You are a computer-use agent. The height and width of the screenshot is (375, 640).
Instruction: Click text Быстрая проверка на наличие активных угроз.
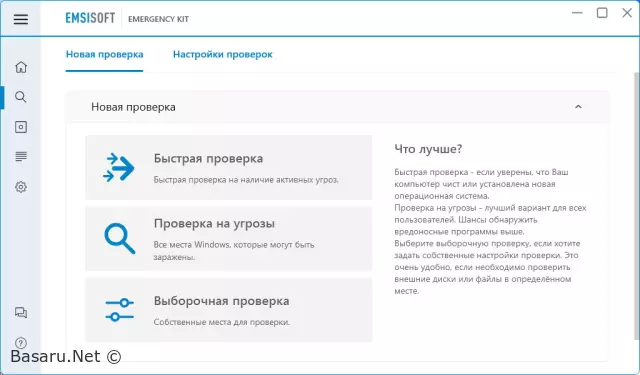pos(246,180)
